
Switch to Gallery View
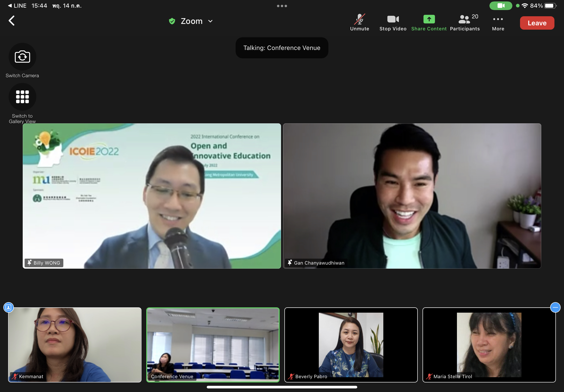22,97
